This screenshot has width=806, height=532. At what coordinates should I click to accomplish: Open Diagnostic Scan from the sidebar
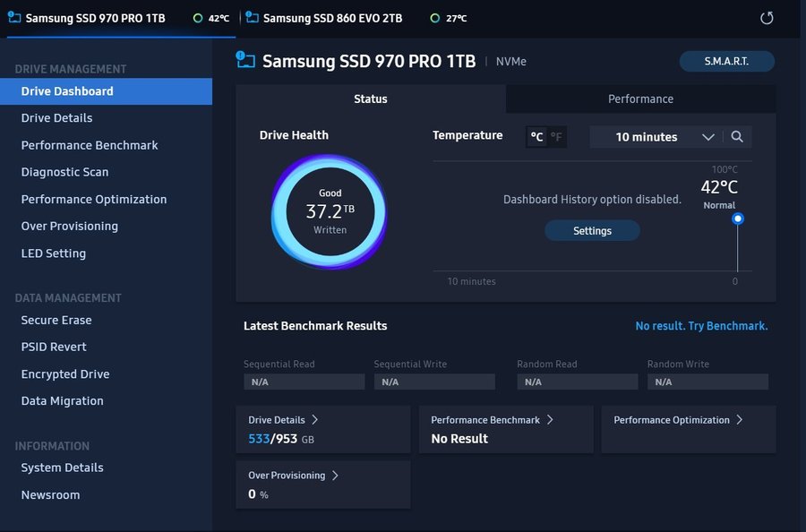pos(64,172)
